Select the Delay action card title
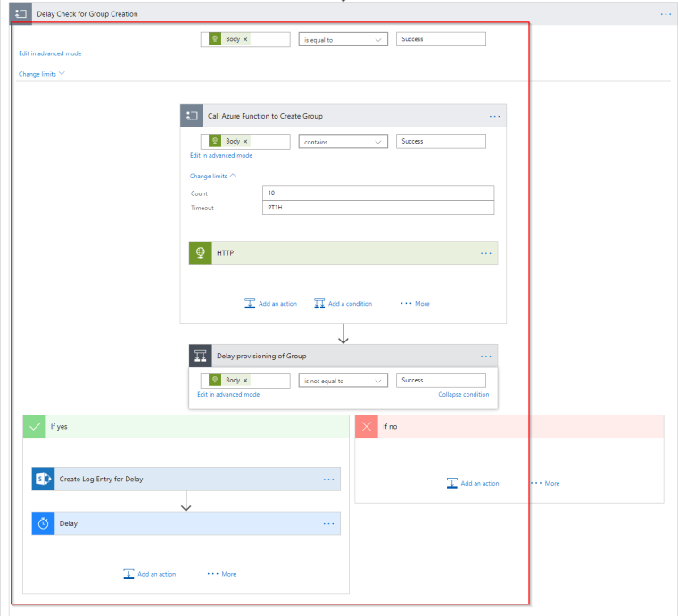This screenshot has height=616, width=678. 69,523
